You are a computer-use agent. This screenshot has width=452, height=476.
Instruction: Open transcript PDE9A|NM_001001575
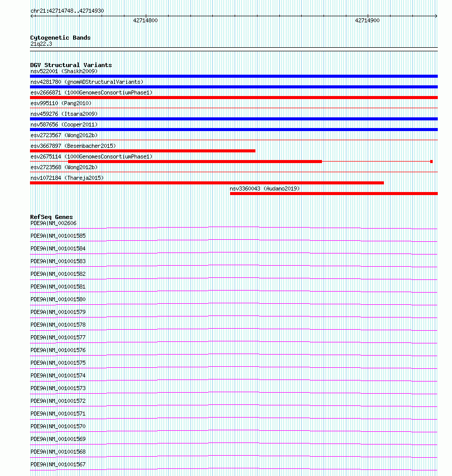tap(58, 363)
